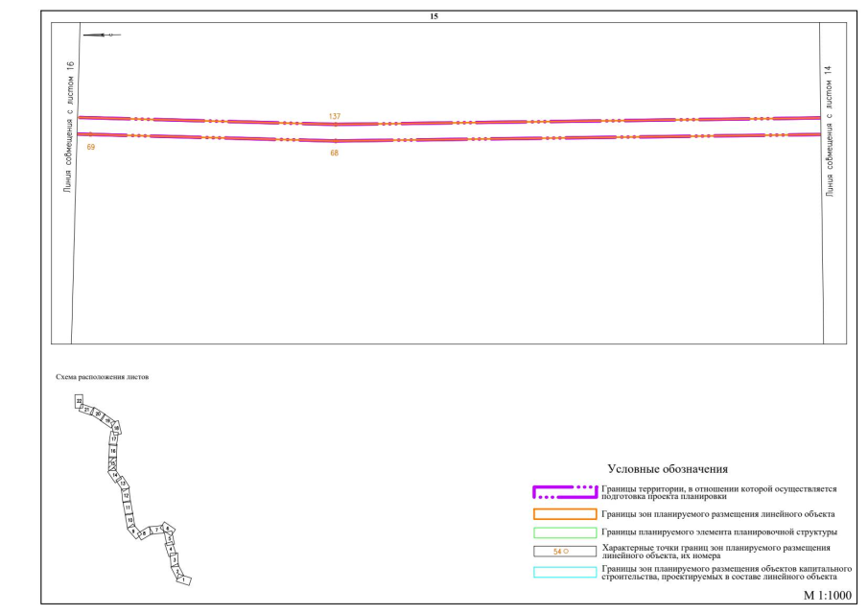Click sheet 1 in the layout scheme

(184, 579)
